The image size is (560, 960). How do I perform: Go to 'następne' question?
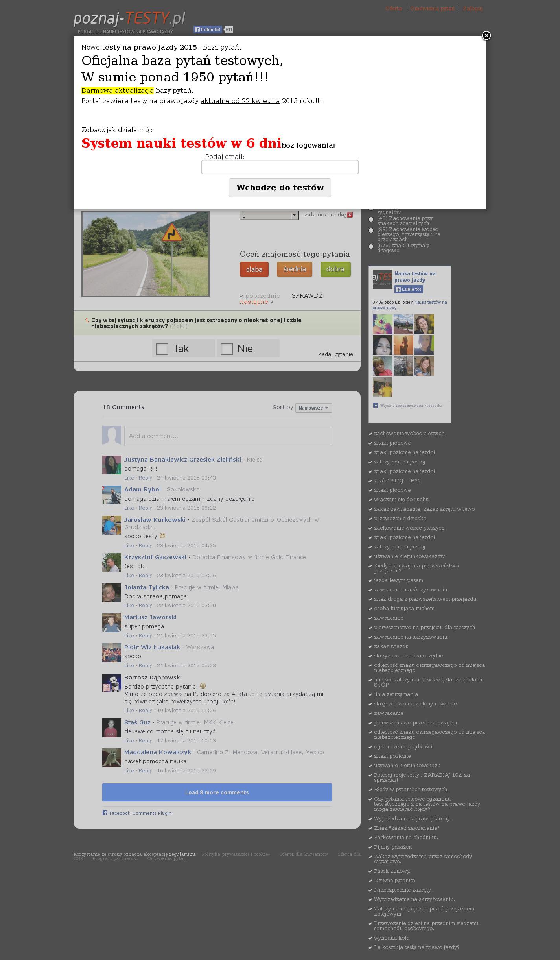254,302
